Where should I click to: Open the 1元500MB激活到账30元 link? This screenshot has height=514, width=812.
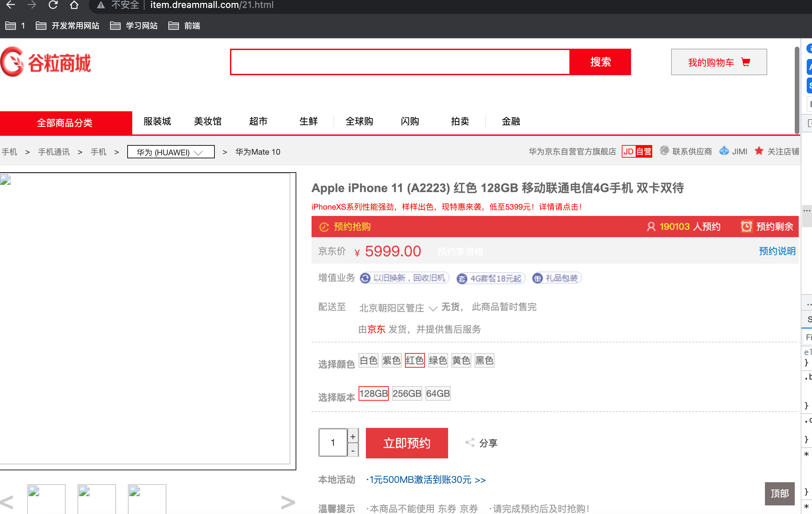426,479
